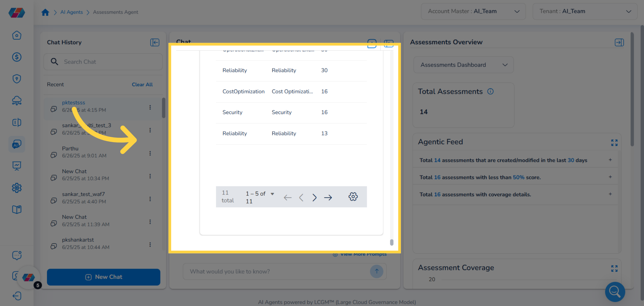Open the rows-per-page dropdown in the table
The height and width of the screenshot is (306, 644).
[272, 194]
